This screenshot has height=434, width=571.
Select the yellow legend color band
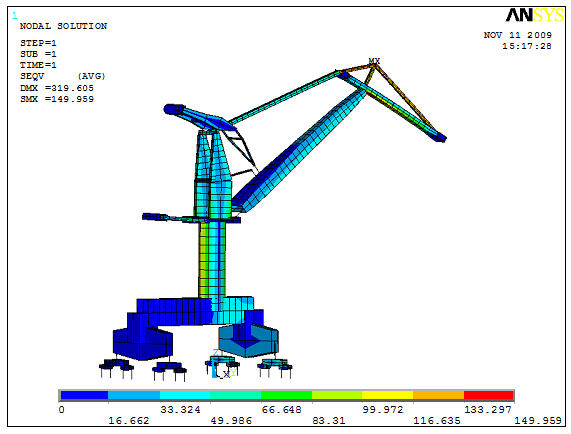pyautogui.click(x=387, y=395)
